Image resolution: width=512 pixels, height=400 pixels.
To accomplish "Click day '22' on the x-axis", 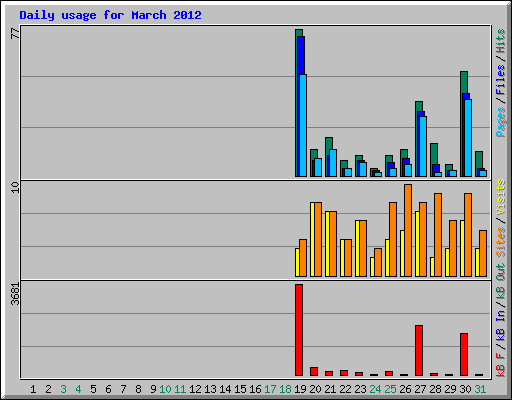I will click(x=345, y=389).
